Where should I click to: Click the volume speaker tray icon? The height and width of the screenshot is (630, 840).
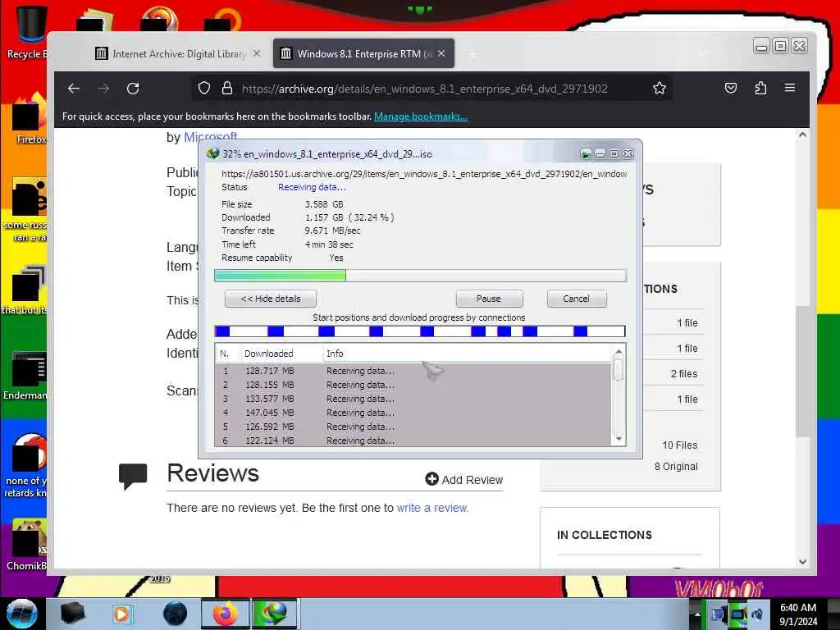pos(757,614)
